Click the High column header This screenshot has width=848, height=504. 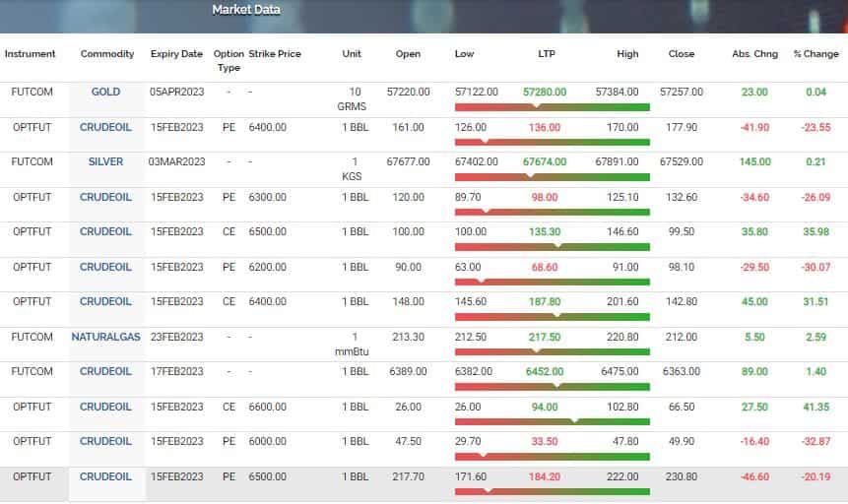click(x=627, y=54)
